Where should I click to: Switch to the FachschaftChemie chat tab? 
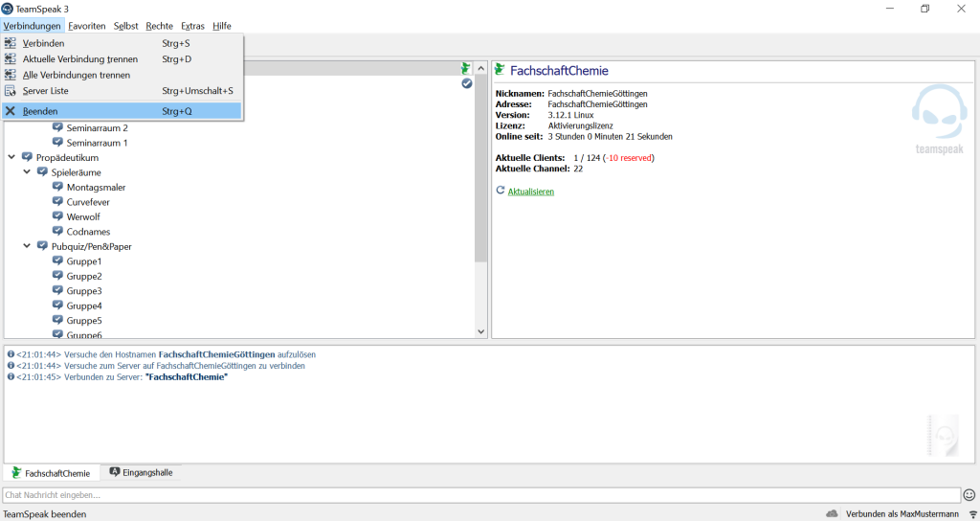pyautogui.click(x=52, y=473)
